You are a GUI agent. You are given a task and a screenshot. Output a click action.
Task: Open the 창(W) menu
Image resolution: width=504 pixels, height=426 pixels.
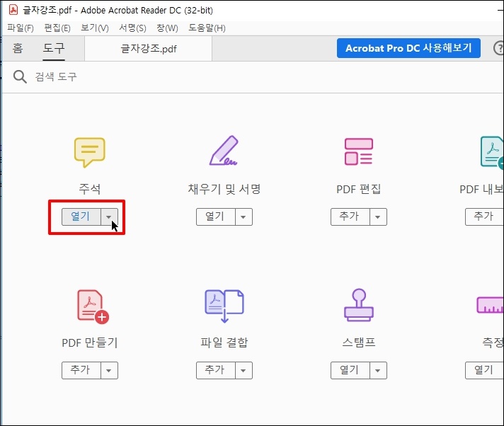(x=167, y=28)
